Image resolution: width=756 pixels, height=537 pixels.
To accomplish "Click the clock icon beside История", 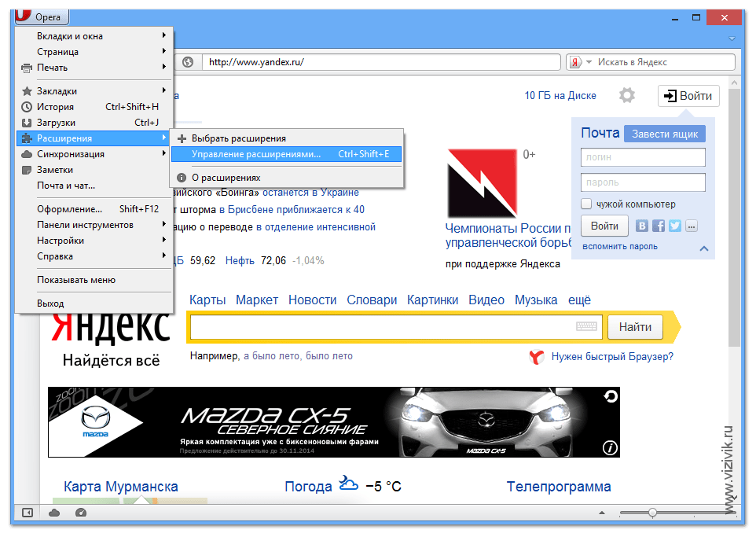I will [27, 107].
